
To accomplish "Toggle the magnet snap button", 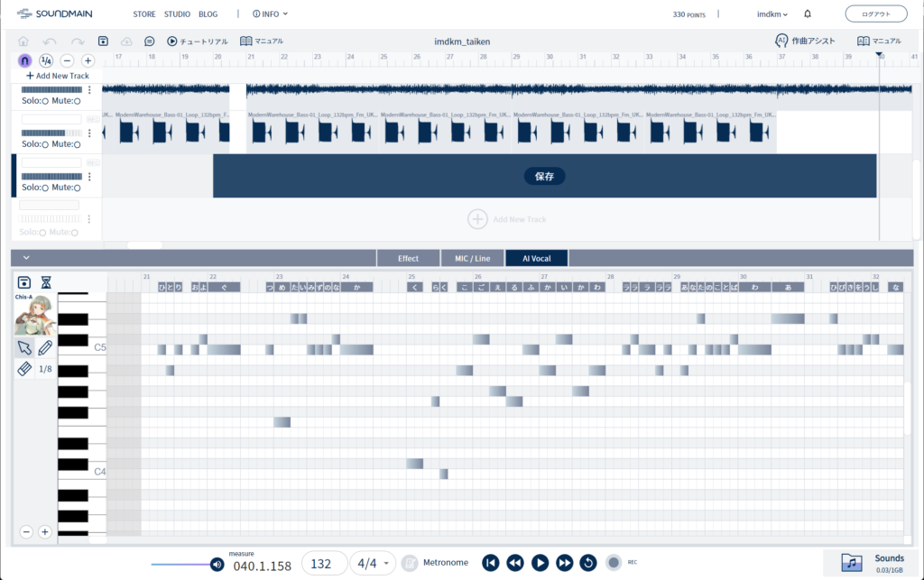I will click(x=24, y=60).
